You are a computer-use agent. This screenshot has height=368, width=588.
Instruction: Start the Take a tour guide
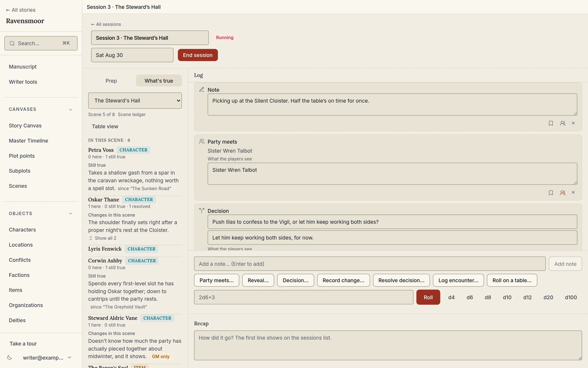[23, 343]
